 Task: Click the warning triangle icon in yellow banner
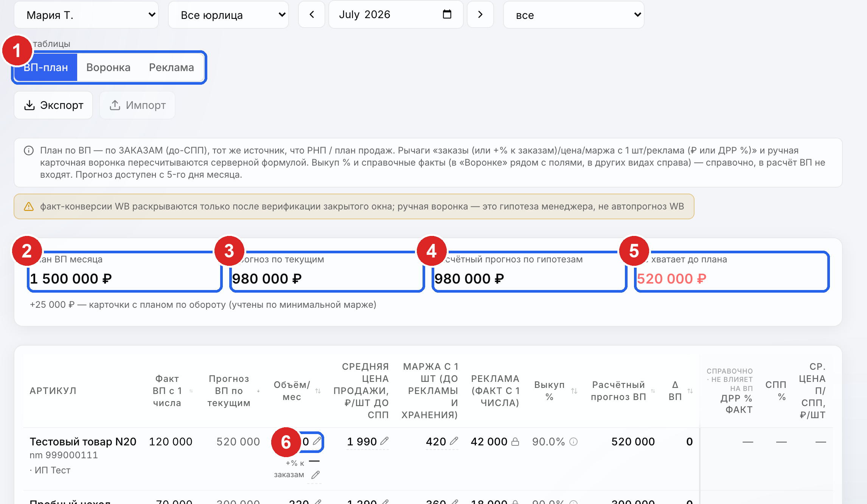[x=29, y=206]
